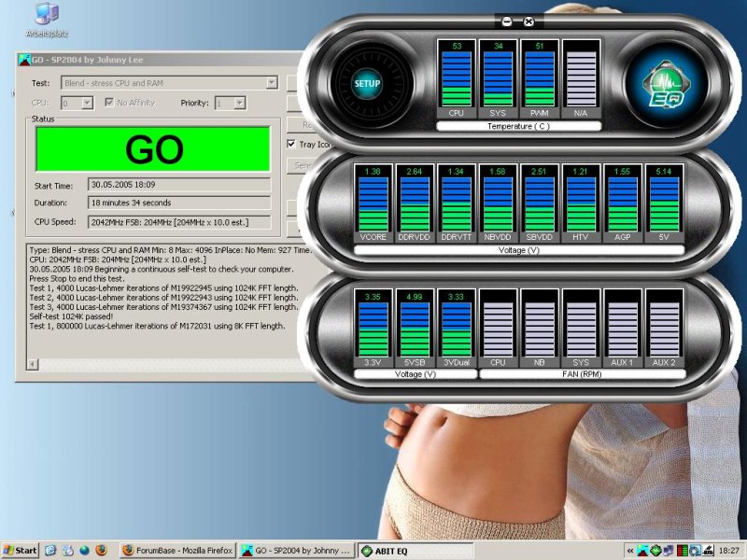Click the SYS fan RPM meter

click(581, 329)
